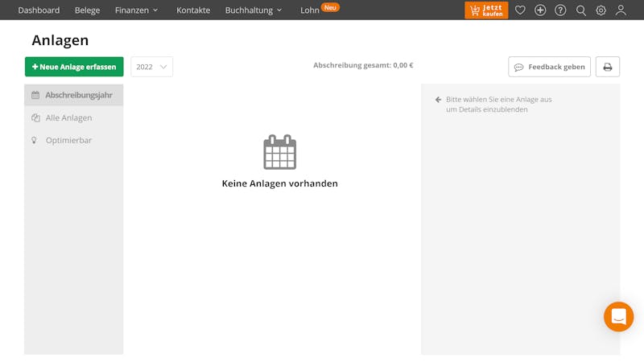Select the Abschreibungsjahr sidebar tab
This screenshot has height=362, width=644.
tap(74, 95)
